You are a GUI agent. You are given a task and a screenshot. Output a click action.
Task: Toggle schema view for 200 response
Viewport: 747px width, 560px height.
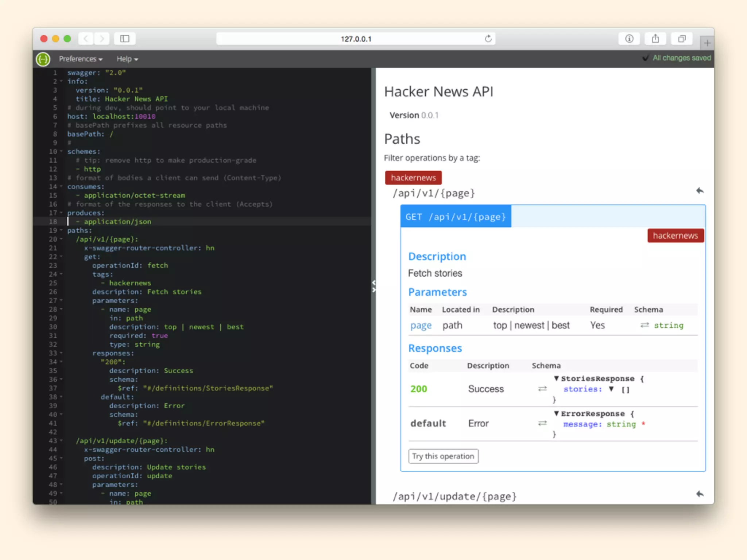point(542,389)
